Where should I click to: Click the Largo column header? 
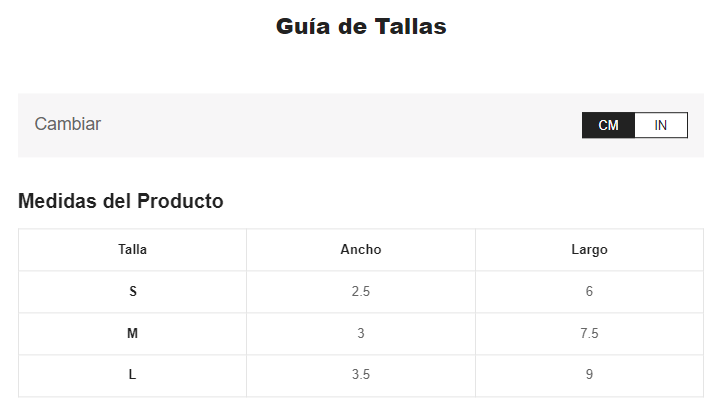point(589,250)
